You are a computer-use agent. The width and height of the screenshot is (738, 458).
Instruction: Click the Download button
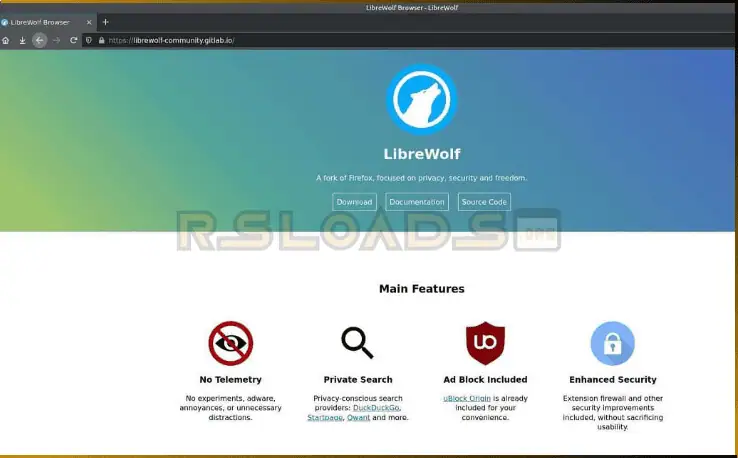(x=354, y=202)
